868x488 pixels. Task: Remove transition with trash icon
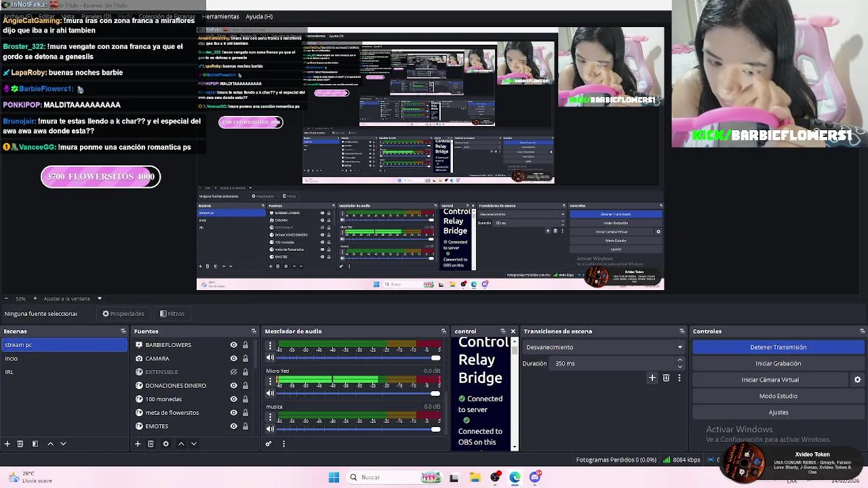click(x=666, y=378)
